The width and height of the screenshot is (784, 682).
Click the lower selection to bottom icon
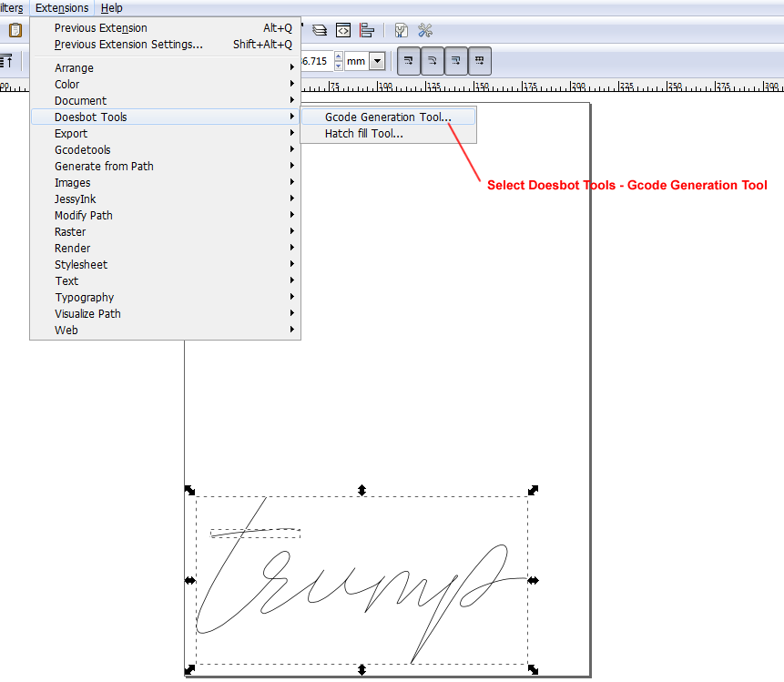click(5, 61)
